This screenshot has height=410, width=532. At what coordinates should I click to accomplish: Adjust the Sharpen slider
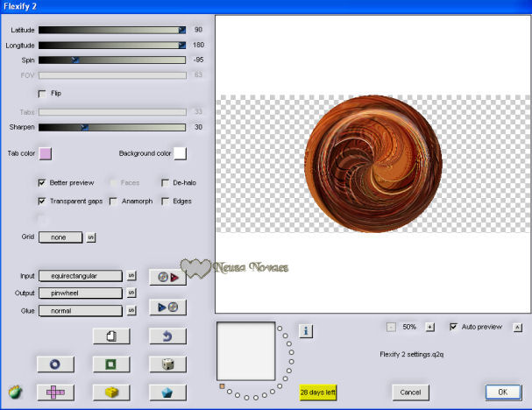112,127
